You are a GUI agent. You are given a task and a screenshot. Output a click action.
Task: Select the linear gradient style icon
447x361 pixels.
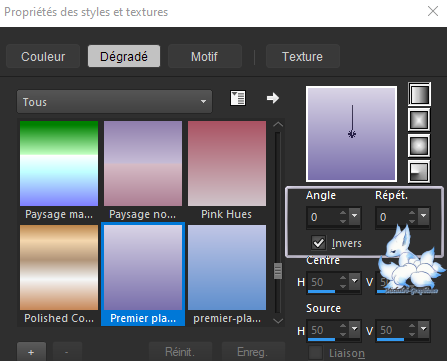419,94
